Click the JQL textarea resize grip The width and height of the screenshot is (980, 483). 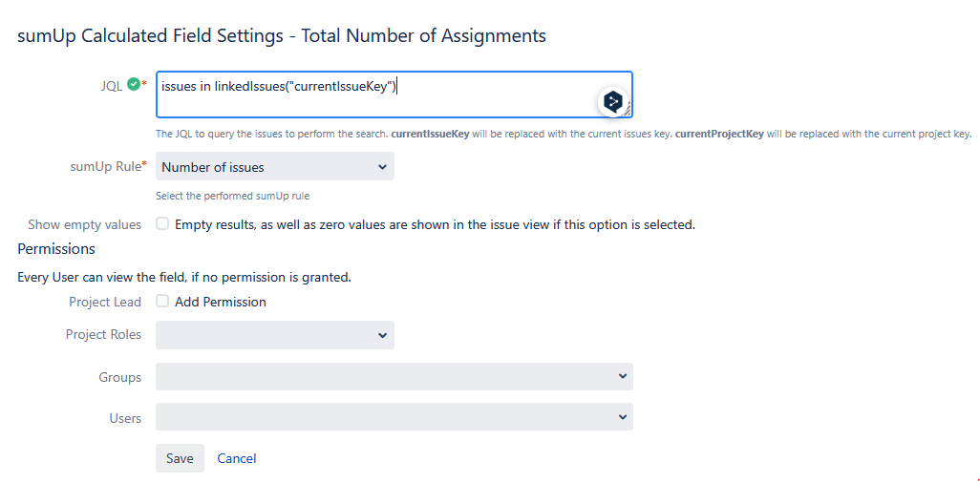pos(628,113)
